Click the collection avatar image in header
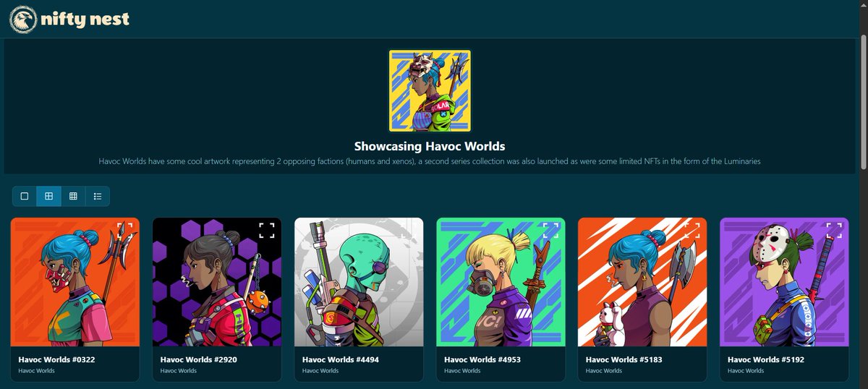The image size is (868, 389). click(x=430, y=90)
